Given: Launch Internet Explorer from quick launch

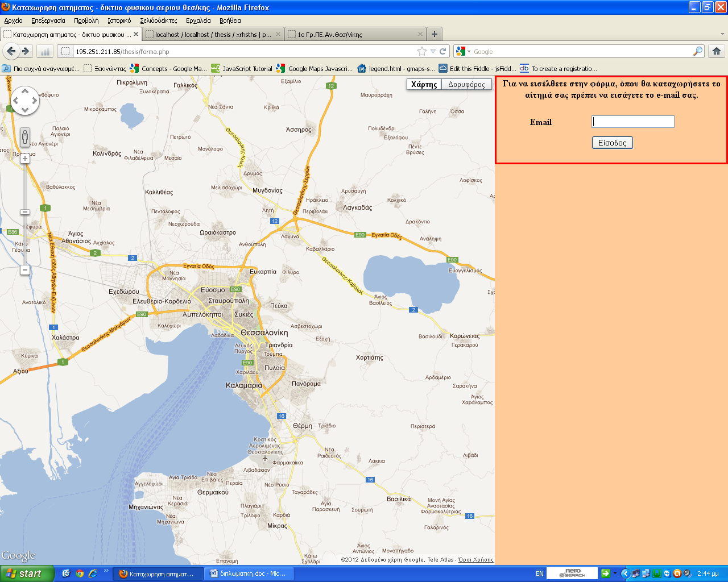Looking at the screenshot, I should point(93,573).
